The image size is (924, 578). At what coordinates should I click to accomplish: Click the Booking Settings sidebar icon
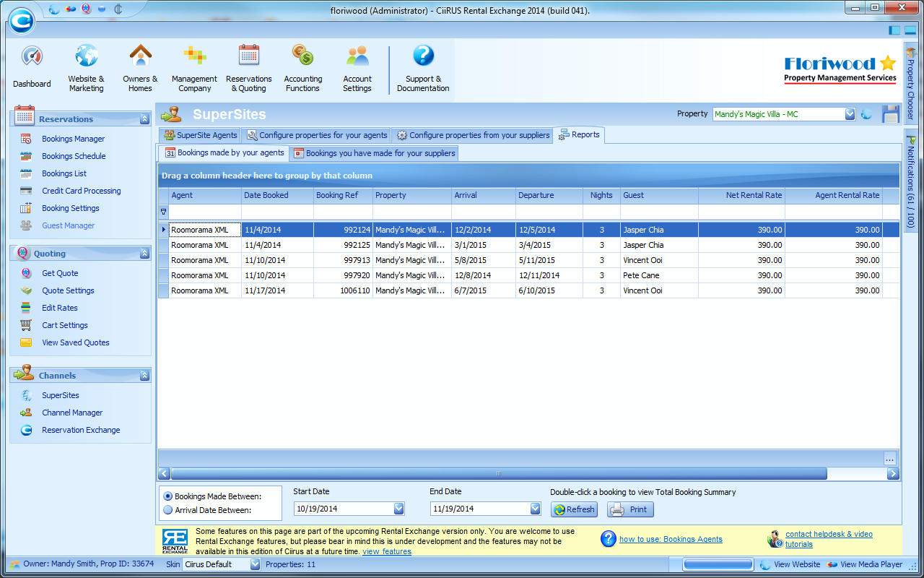coord(26,208)
